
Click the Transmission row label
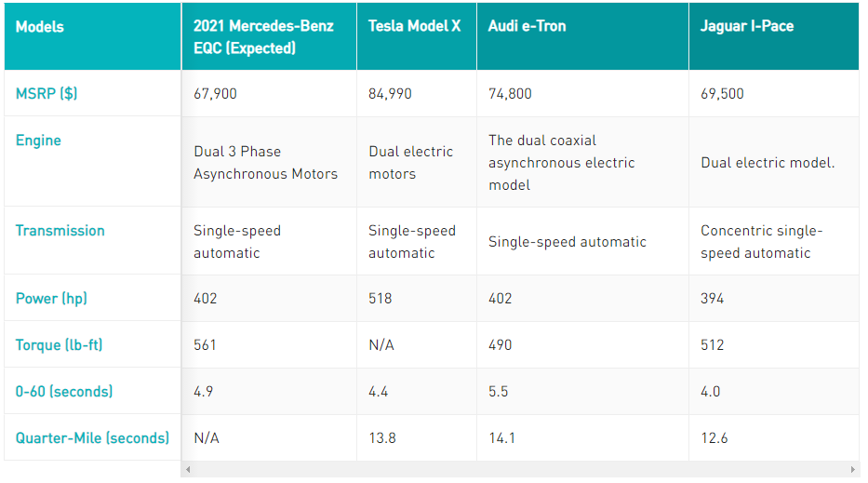point(60,231)
